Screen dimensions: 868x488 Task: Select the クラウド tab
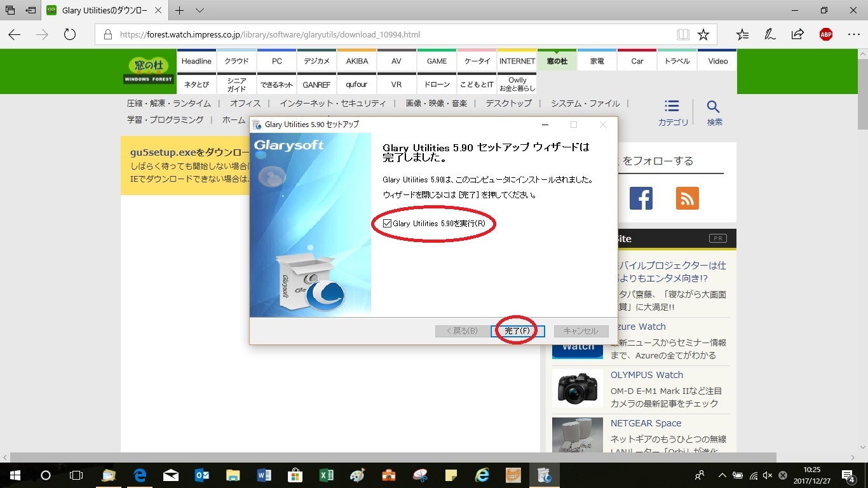(236, 61)
